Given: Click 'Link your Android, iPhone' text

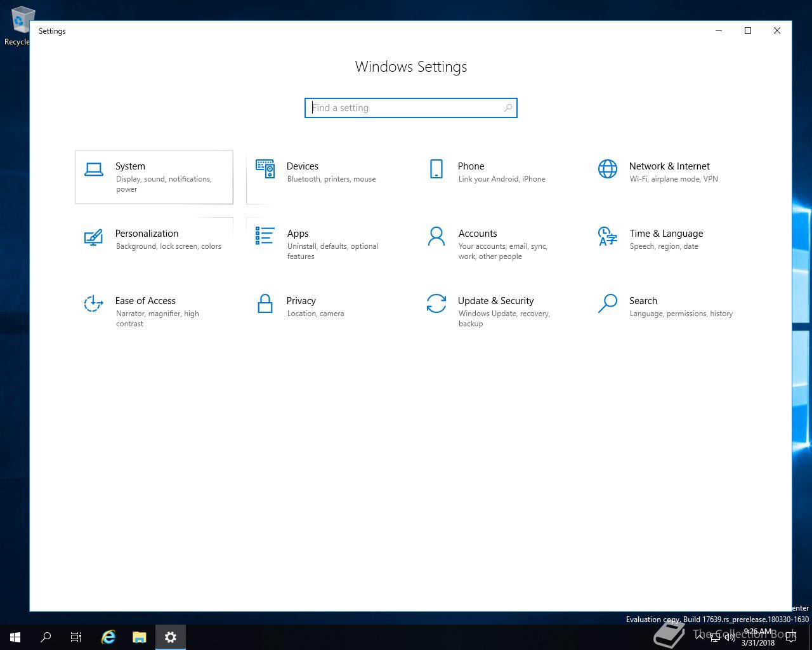Looking at the screenshot, I should click(502, 179).
